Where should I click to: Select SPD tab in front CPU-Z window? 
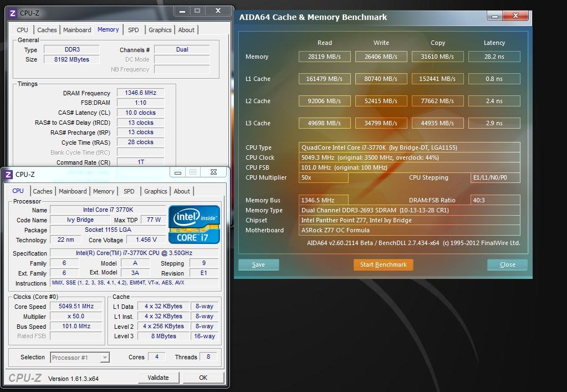coord(129,191)
